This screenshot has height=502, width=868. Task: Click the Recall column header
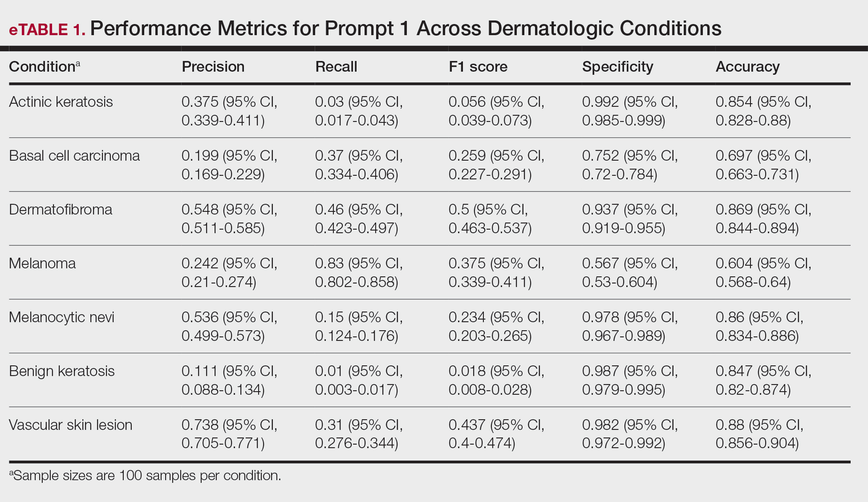tap(336, 67)
